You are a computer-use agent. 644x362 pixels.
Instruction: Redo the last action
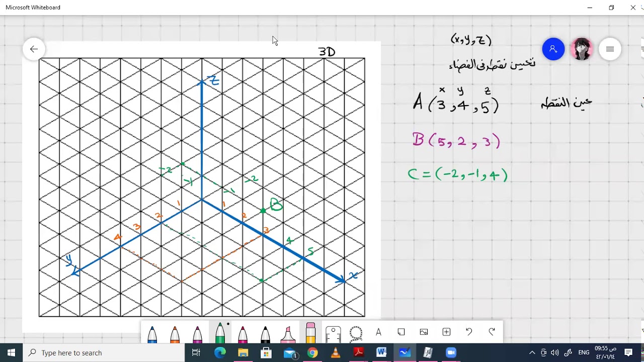click(x=492, y=332)
